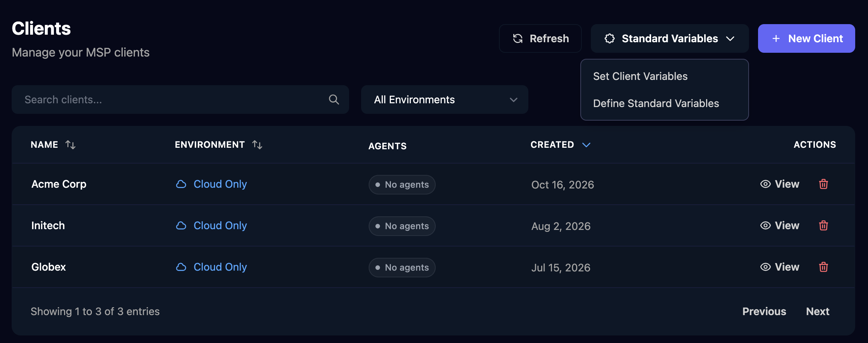Open the All Environments filter

tap(445, 100)
